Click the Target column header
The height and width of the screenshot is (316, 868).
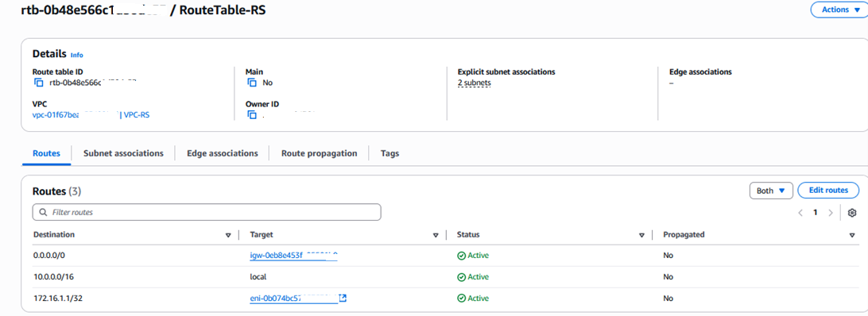coord(262,235)
